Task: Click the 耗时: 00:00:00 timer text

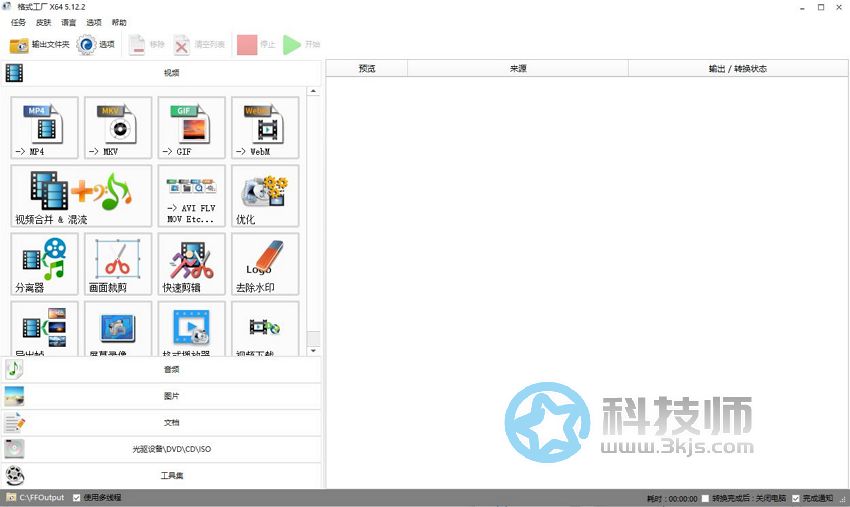Action: pyautogui.click(x=672, y=498)
